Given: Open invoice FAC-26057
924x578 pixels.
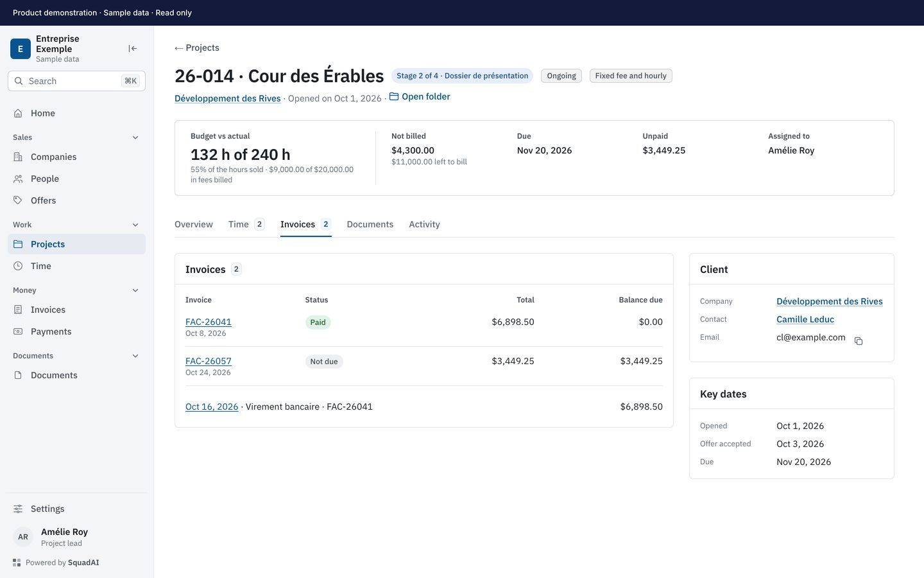Looking at the screenshot, I should (209, 361).
